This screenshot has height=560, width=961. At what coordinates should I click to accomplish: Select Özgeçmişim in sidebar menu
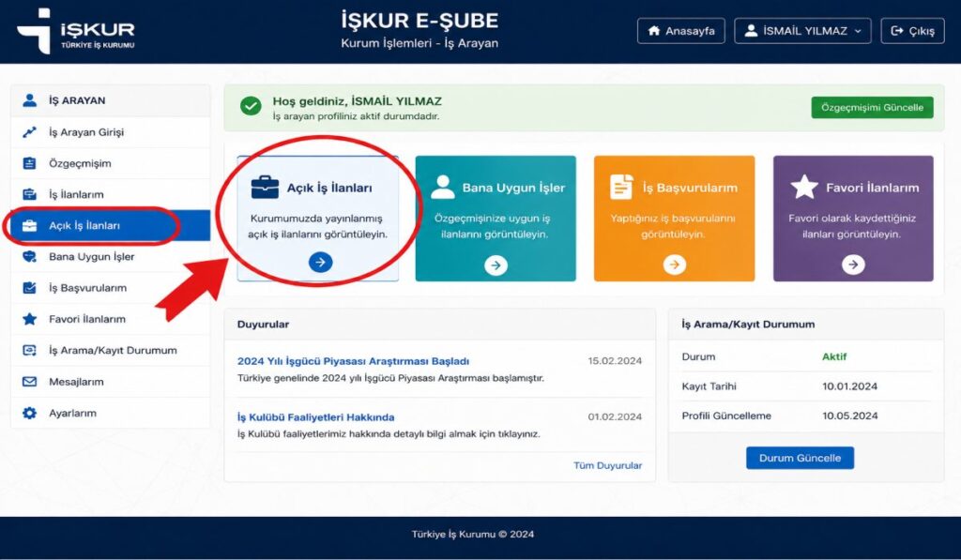(111, 163)
